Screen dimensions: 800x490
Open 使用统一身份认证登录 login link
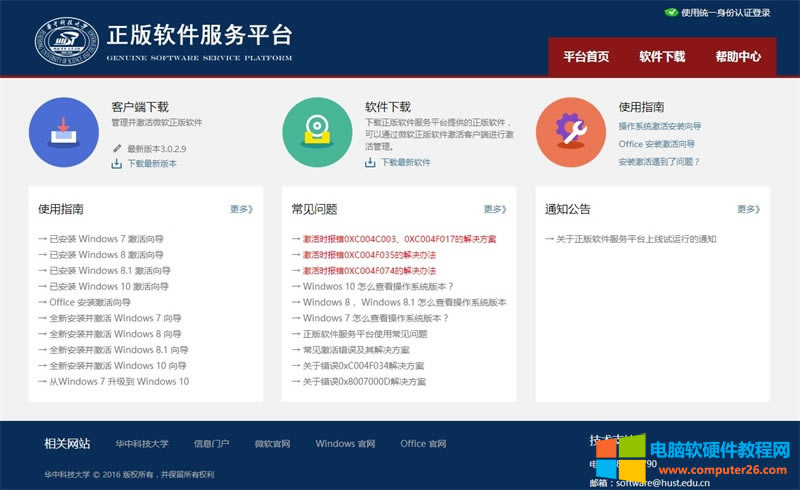[725, 13]
